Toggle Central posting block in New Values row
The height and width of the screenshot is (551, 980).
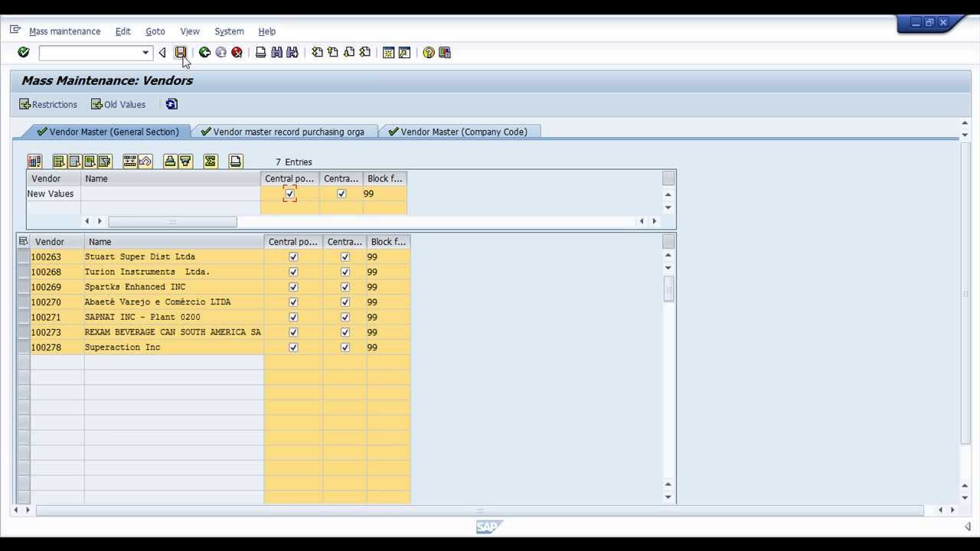289,194
